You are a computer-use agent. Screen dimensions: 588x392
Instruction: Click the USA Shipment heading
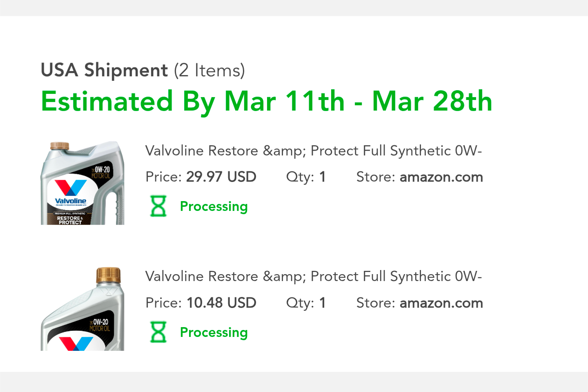click(x=105, y=70)
